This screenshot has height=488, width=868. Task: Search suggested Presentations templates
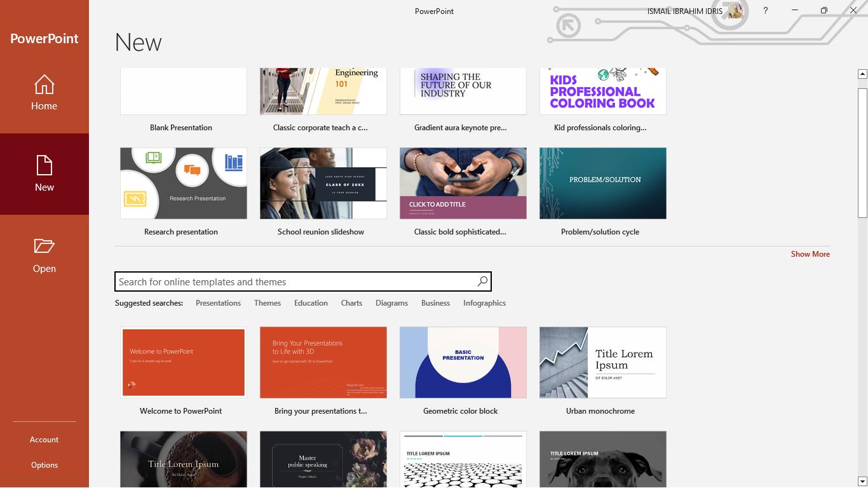coord(218,303)
